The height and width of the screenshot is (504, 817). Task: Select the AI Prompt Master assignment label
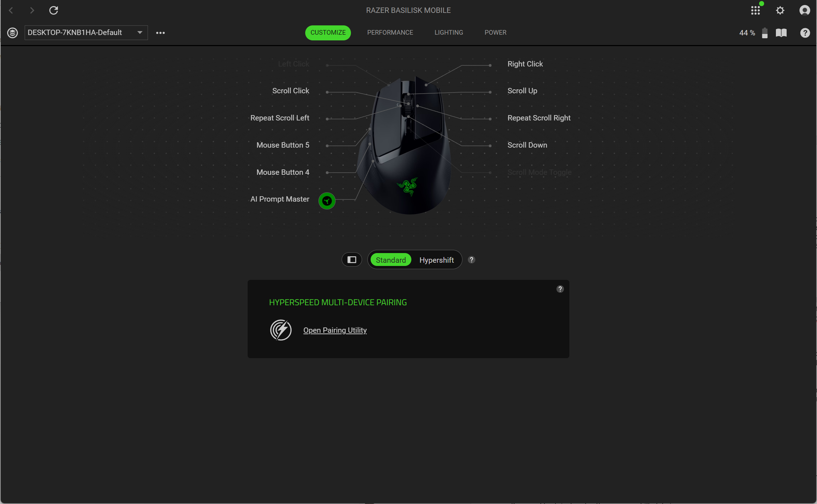pos(280,199)
